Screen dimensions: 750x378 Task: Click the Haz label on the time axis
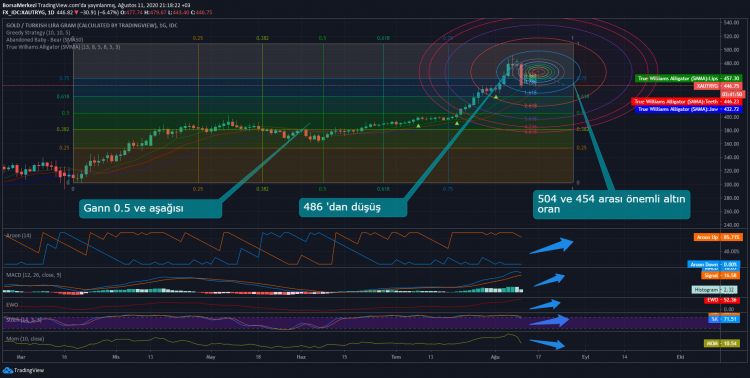coord(301,357)
